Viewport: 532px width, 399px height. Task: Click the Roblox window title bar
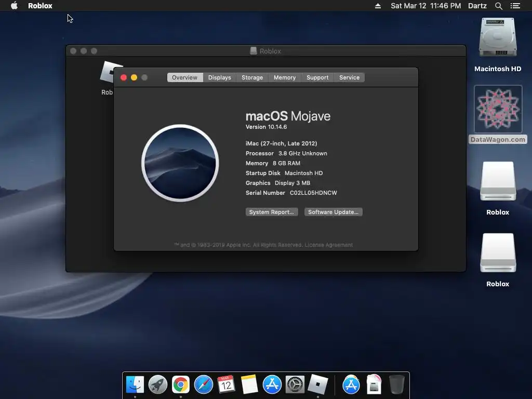pos(265,51)
